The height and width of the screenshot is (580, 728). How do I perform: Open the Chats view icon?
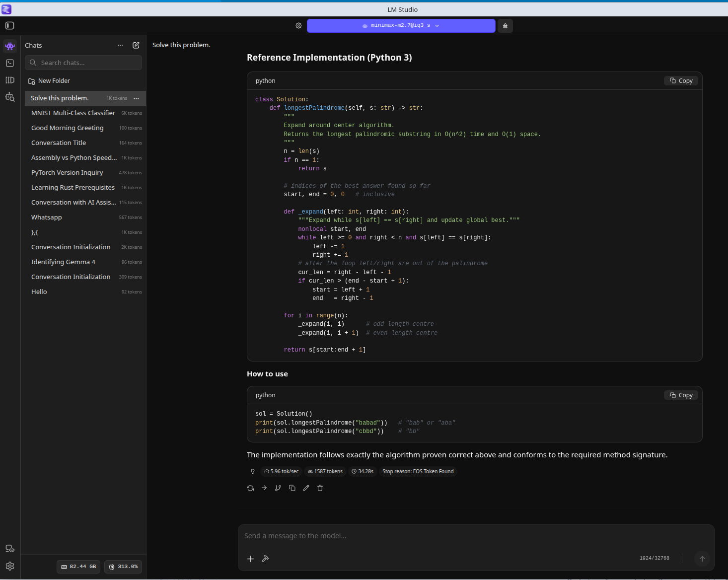[x=10, y=46]
